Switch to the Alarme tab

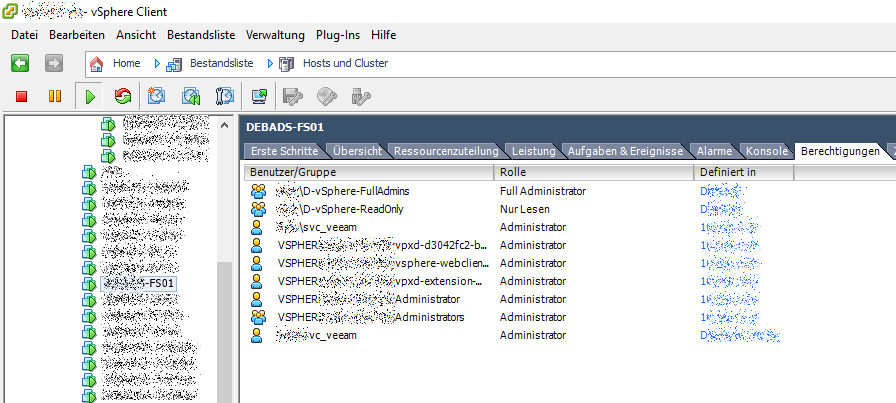pos(714,151)
